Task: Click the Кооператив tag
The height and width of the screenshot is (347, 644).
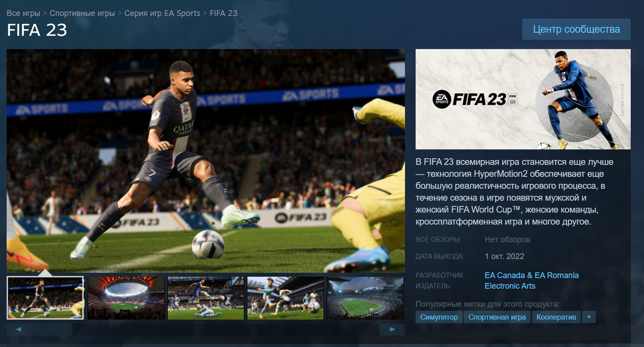Action: click(x=556, y=317)
